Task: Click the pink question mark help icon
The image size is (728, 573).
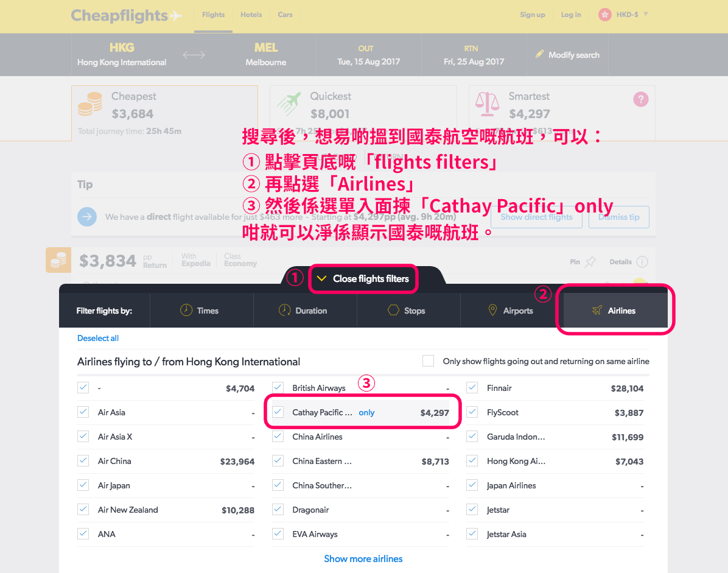Action: click(641, 99)
